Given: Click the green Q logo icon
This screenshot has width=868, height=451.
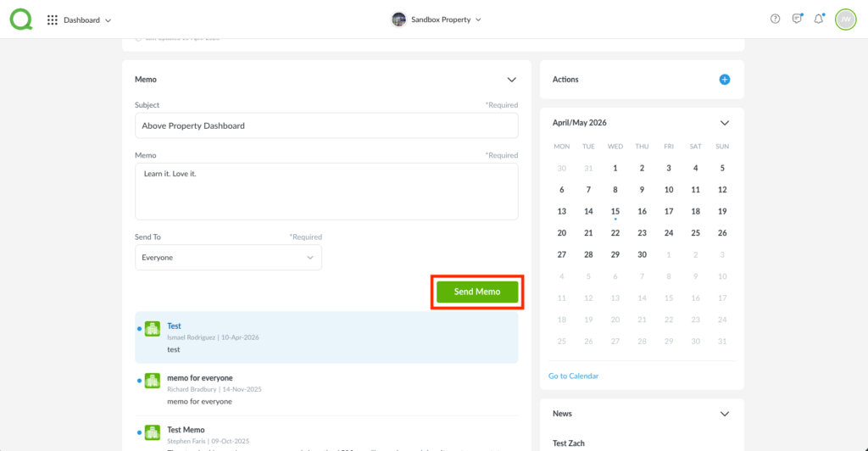Looking at the screenshot, I should click(x=21, y=19).
